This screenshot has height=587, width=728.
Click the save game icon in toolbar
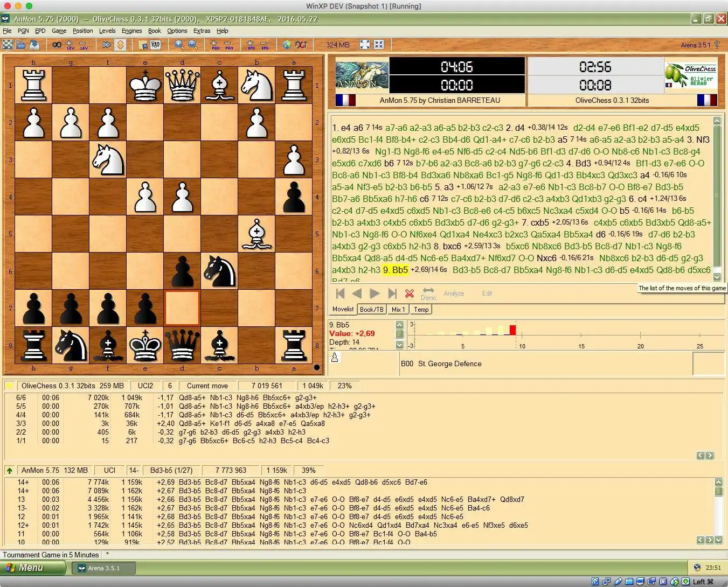[34, 45]
